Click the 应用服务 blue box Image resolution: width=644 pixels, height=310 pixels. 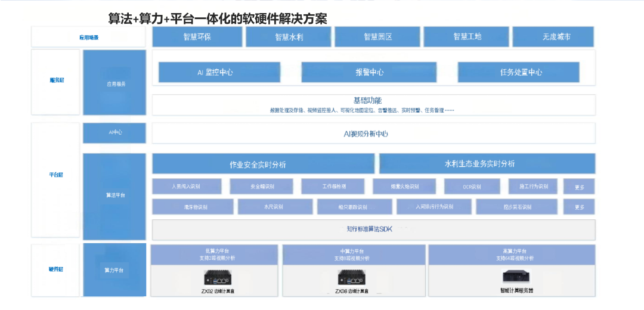click(x=114, y=82)
